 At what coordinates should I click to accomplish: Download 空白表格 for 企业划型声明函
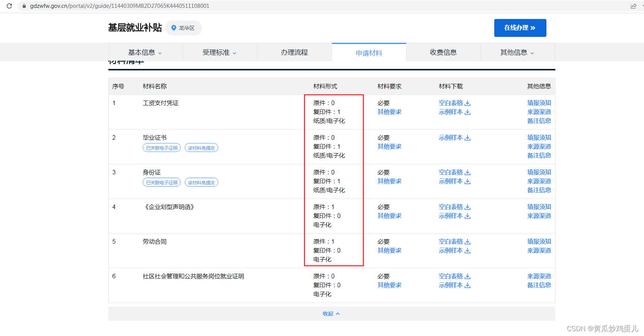[454, 207]
